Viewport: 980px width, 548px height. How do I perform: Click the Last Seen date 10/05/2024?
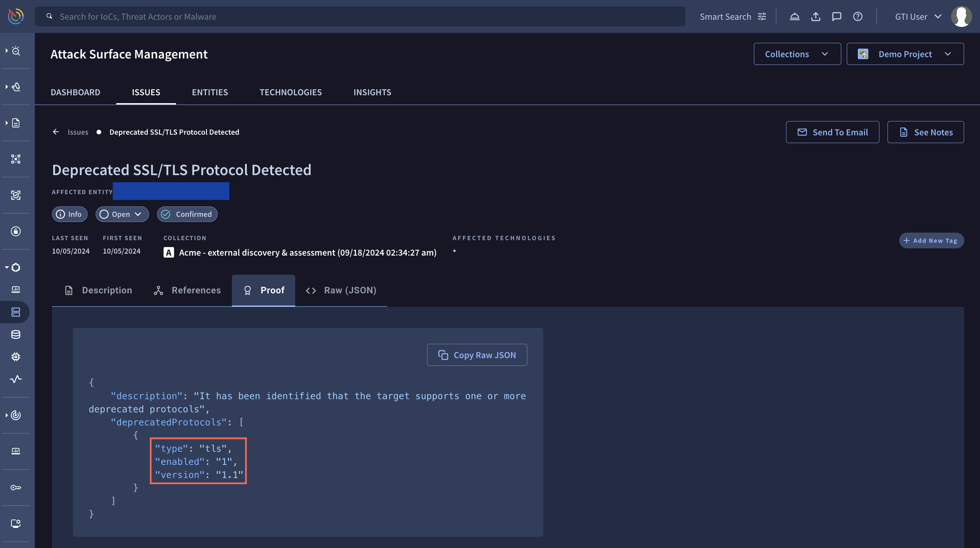[x=71, y=251]
